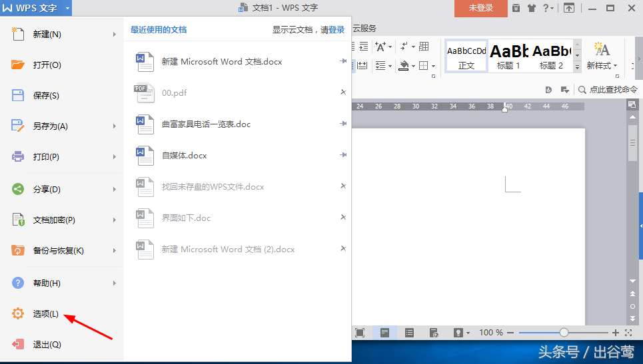Unpin 新建 Microsoft Word 文档.docx from the recent list

point(343,61)
